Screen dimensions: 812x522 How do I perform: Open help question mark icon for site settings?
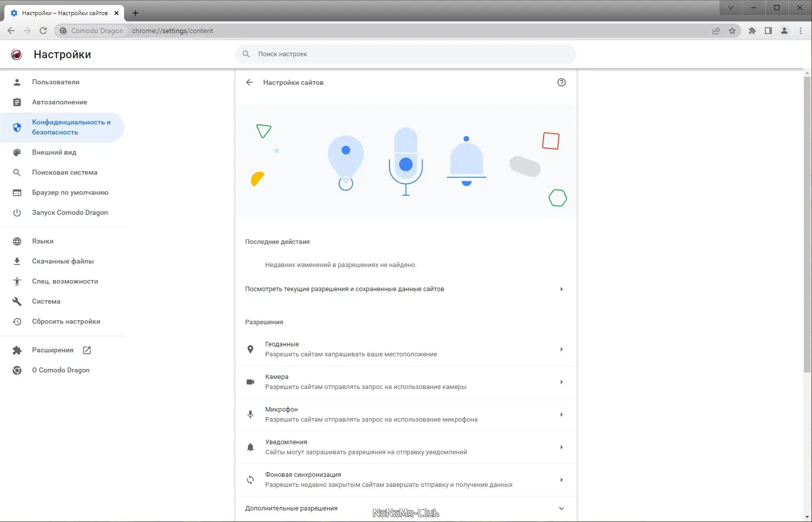pos(562,82)
